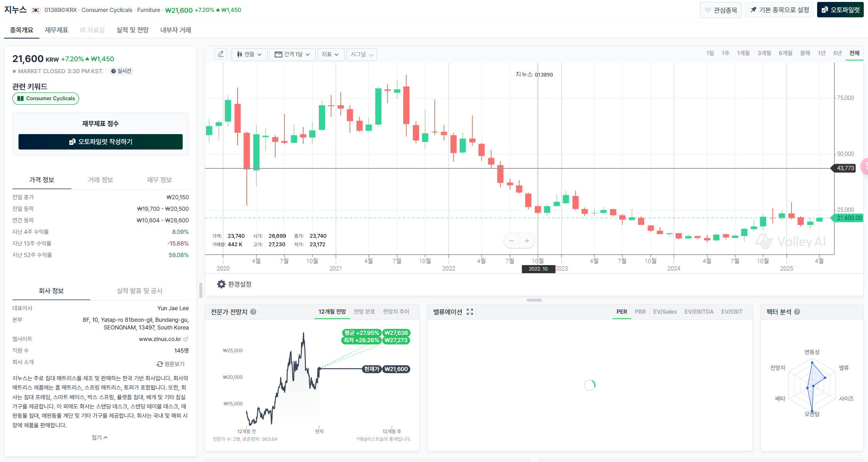Toggle the 실시간 realtime indicator
The height and width of the screenshot is (462, 868).
tap(121, 71)
